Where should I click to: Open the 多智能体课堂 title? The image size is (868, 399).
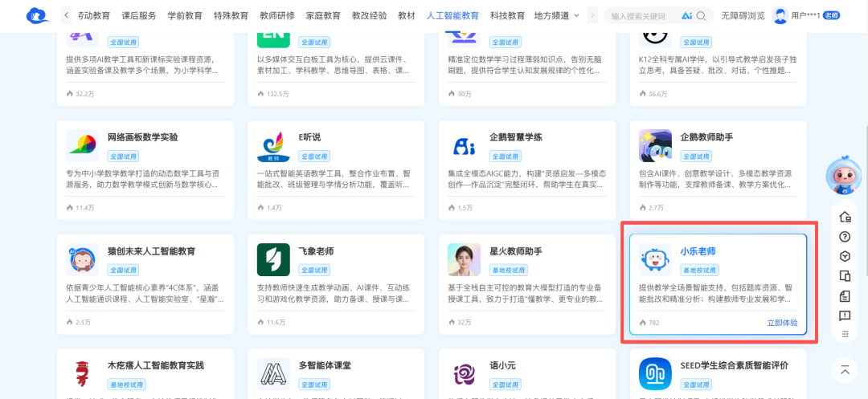325,365
